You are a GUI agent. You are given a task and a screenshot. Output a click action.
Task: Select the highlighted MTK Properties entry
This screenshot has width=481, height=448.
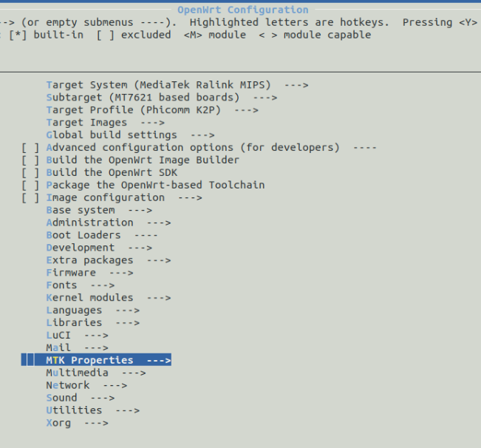pos(96,359)
